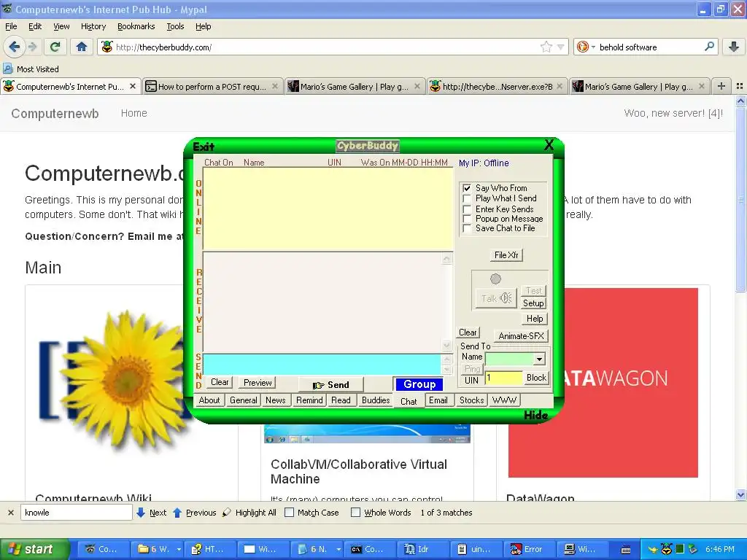Close the find bar with X icon

coord(10,513)
